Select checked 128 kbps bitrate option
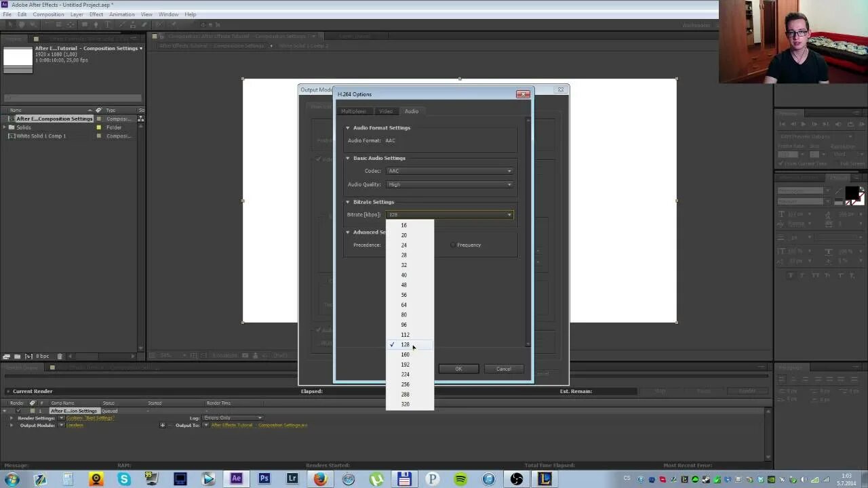 click(x=410, y=344)
